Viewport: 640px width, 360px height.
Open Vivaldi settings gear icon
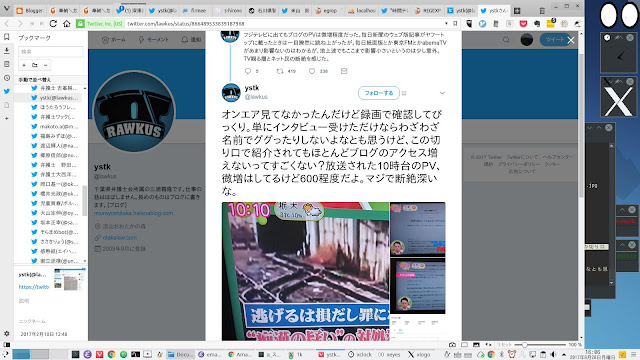click(7, 333)
